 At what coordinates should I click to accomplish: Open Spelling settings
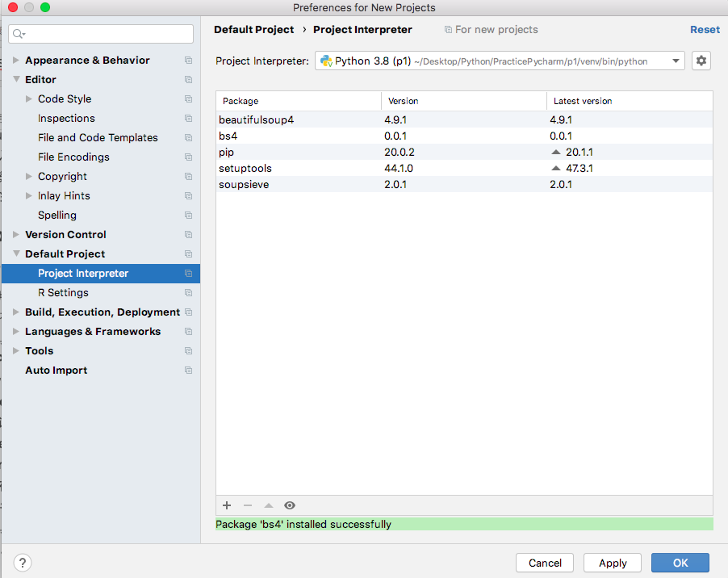click(x=57, y=215)
